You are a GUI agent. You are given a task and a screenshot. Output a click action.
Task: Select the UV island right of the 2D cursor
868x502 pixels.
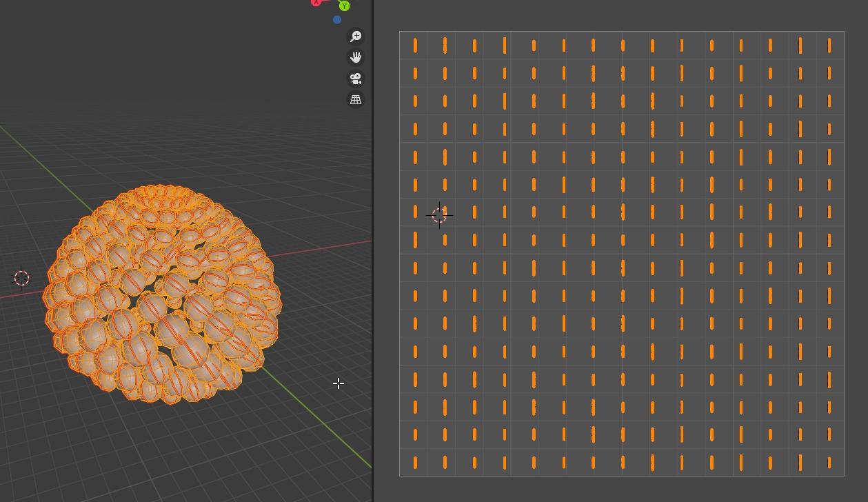474,212
